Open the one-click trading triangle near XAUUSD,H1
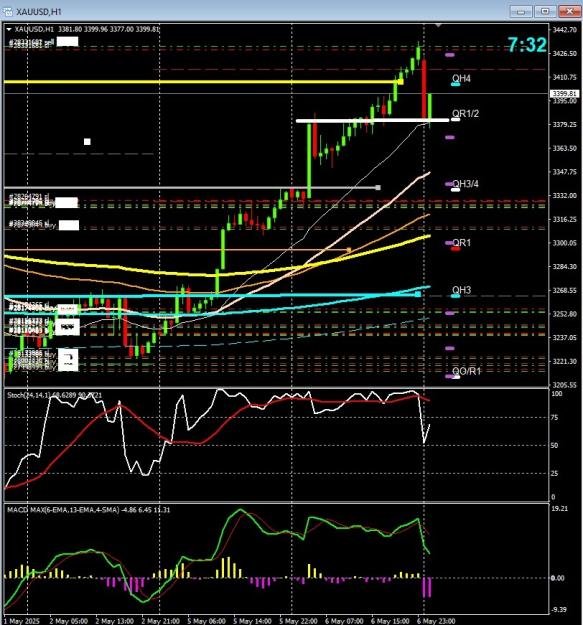 (9, 29)
